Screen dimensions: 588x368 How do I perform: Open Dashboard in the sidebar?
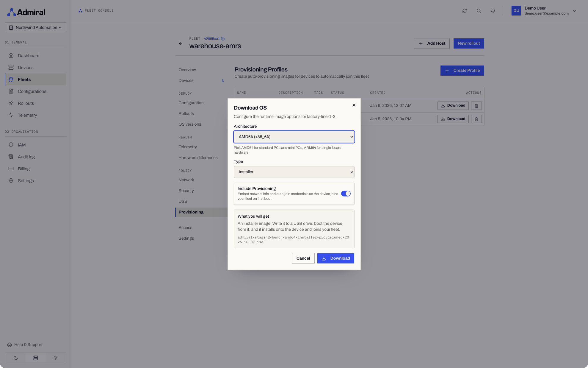pyautogui.click(x=36, y=56)
